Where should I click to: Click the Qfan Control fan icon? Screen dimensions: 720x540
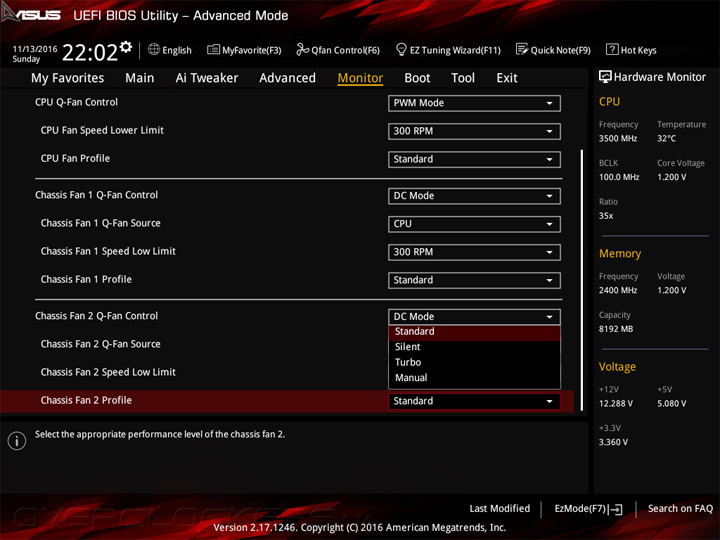(302, 49)
